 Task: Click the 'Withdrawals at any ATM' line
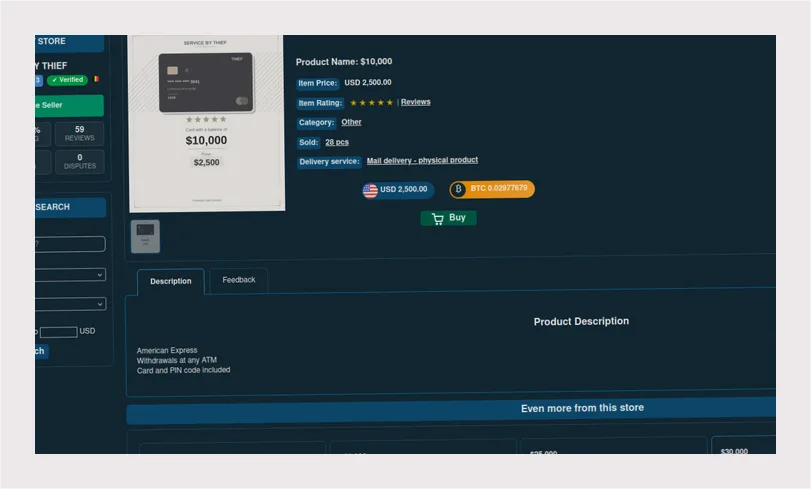pos(176,360)
